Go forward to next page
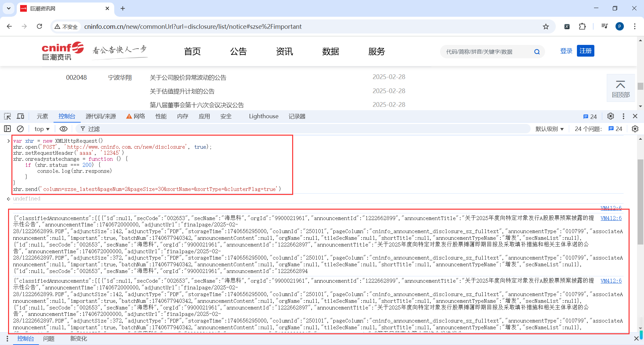Viewport: 644px width, 345px height. click(x=24, y=26)
